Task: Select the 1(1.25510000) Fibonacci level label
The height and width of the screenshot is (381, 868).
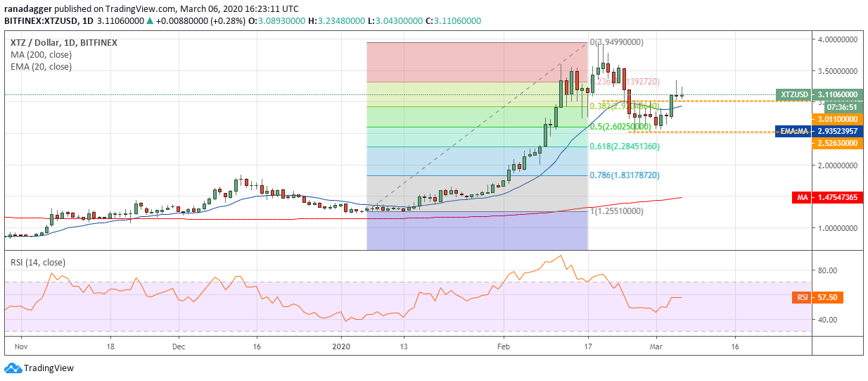Action: [x=616, y=211]
